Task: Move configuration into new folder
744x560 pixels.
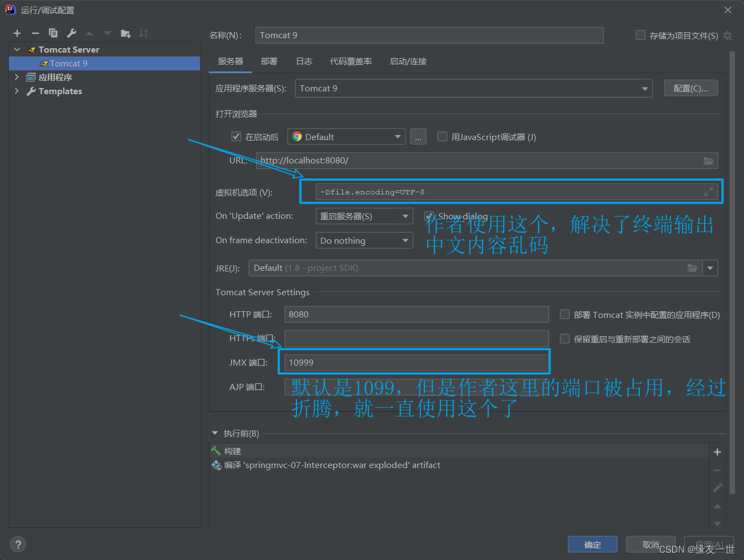Action: pos(126,33)
